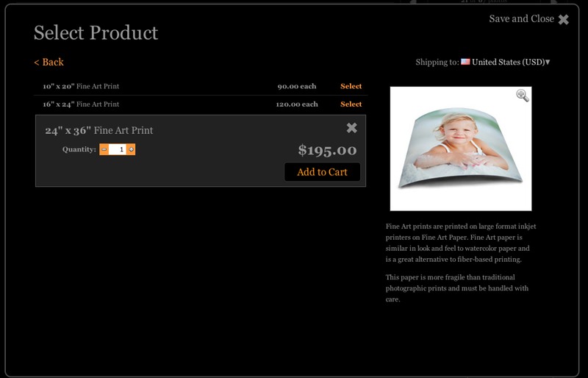Click the Save and Close text

[521, 19]
